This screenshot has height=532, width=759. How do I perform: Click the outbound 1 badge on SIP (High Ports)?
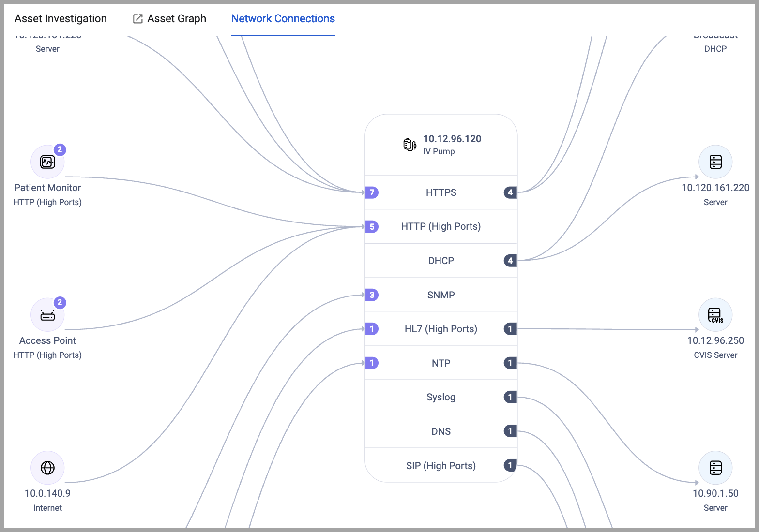pyautogui.click(x=510, y=465)
